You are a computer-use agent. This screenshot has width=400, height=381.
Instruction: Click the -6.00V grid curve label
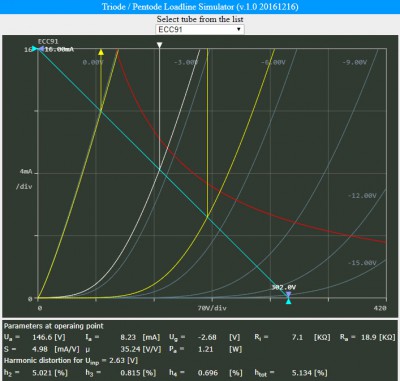pos(273,62)
